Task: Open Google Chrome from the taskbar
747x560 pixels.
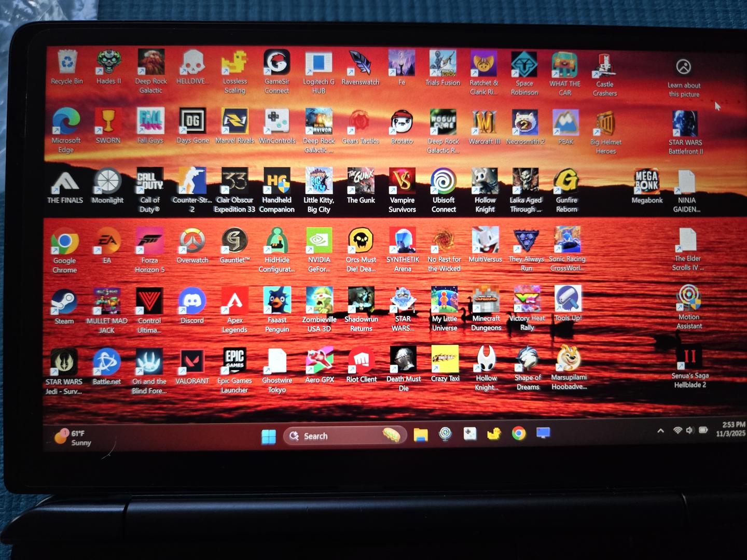Action: coord(519,433)
